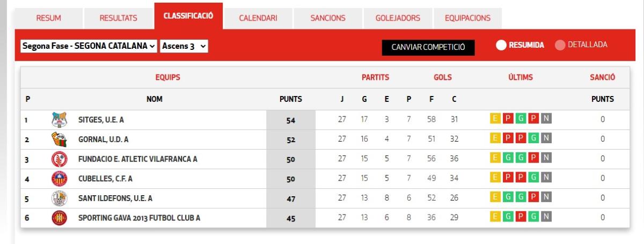
Task: Select the Detallada radio option
Action: point(560,46)
